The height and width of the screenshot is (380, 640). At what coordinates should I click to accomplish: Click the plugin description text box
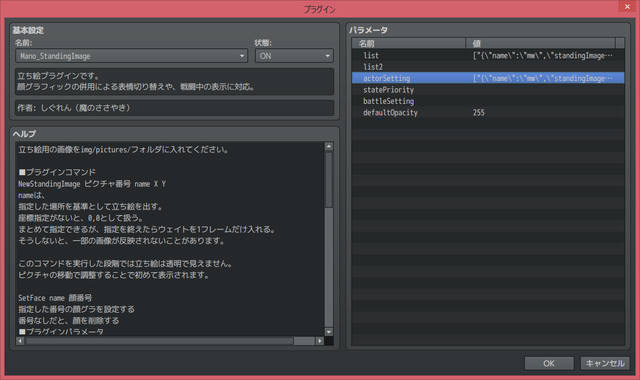[x=175, y=82]
